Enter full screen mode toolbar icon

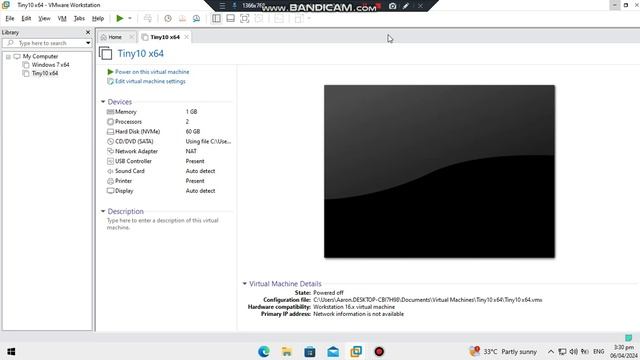click(x=244, y=18)
